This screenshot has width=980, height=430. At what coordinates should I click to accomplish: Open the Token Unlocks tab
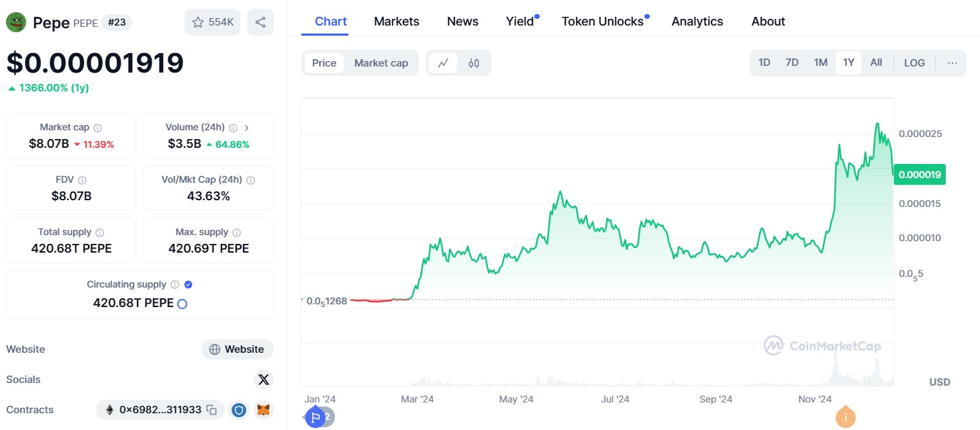pyautogui.click(x=603, y=21)
